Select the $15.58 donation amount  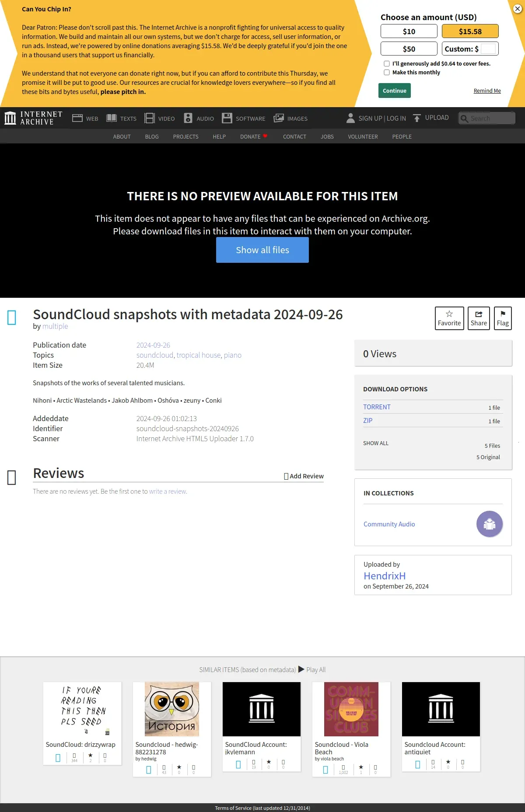(470, 31)
